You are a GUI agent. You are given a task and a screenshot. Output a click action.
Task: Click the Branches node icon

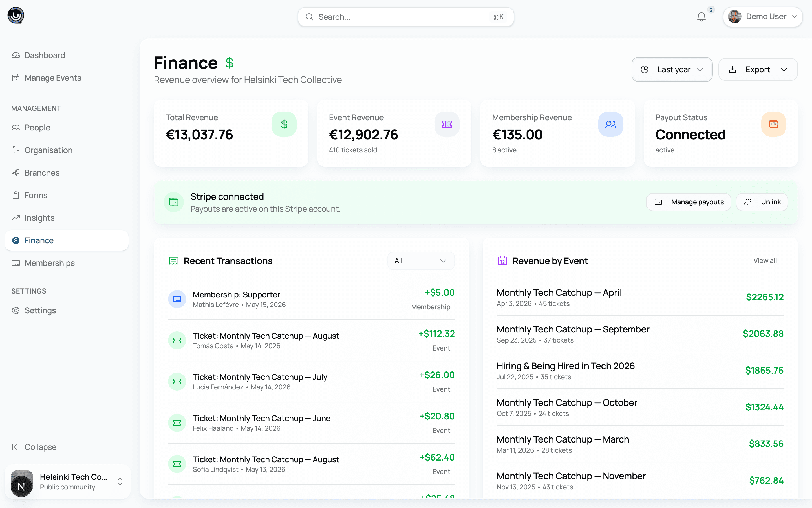coord(16,172)
